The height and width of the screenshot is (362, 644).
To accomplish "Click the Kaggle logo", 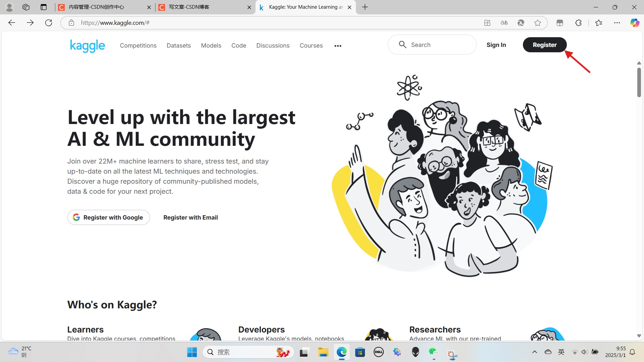I will (87, 46).
